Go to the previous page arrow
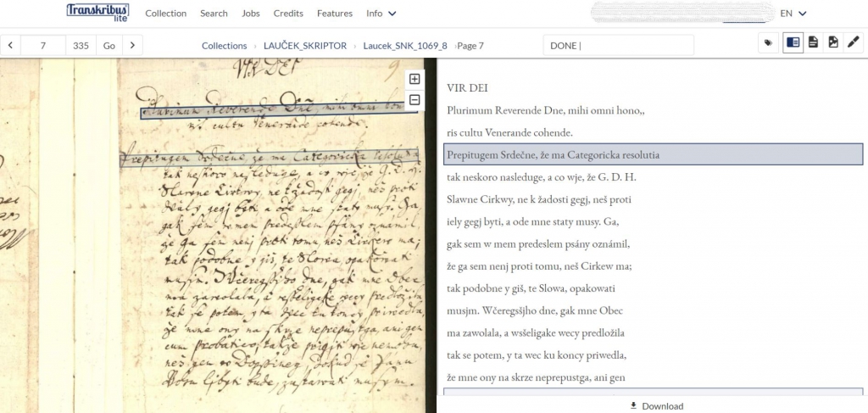Image resolution: width=868 pixels, height=413 pixels. 10,46
